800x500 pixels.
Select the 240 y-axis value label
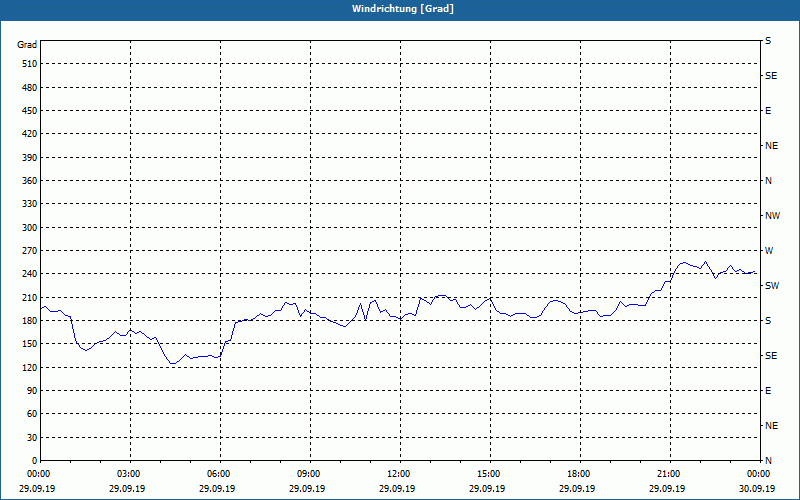pos(30,274)
